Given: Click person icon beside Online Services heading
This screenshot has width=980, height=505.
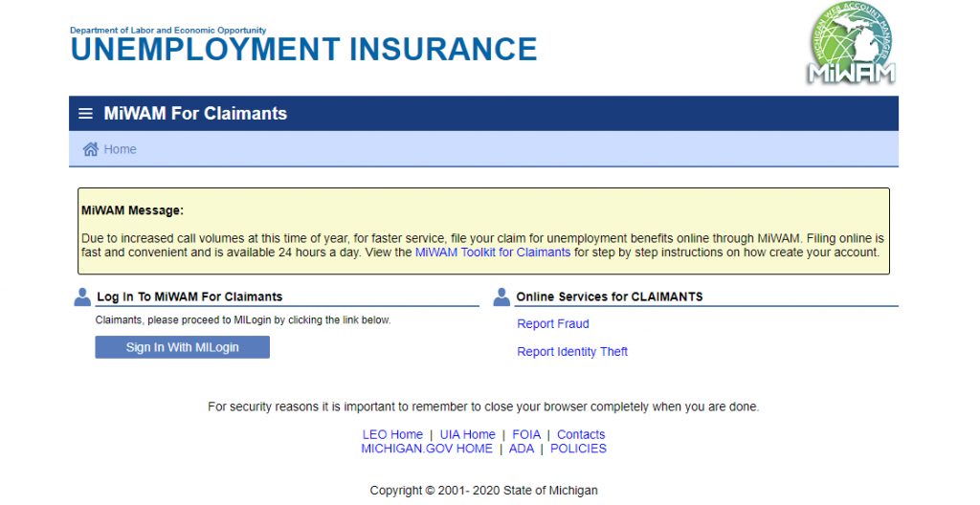Looking at the screenshot, I should click(x=501, y=297).
